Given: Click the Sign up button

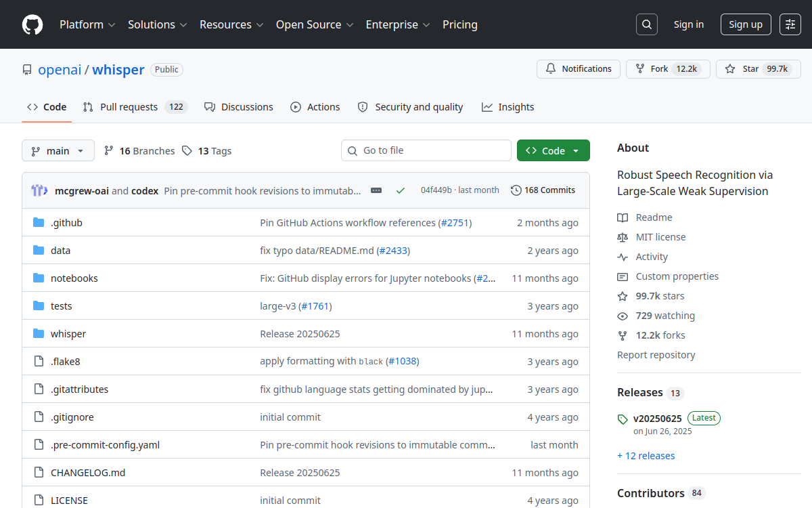Looking at the screenshot, I should [746, 24].
